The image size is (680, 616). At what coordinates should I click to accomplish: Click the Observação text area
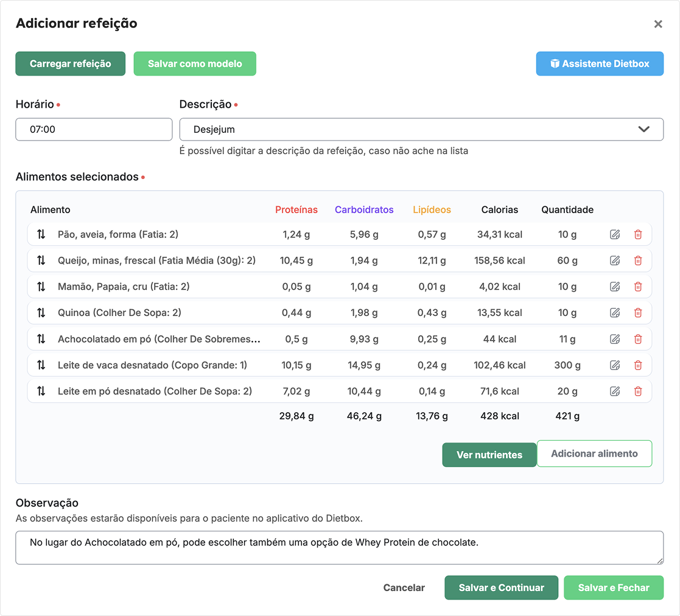pos(339,547)
